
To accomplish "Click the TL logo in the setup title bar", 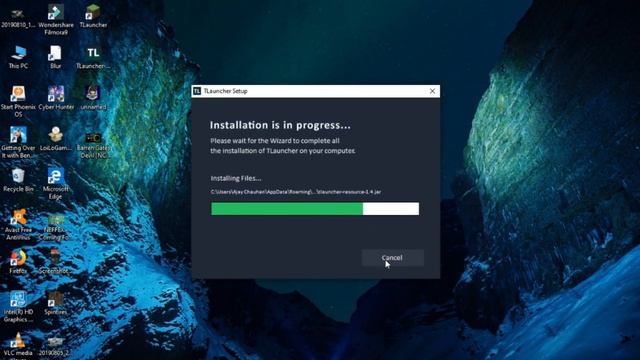I will pos(197,91).
